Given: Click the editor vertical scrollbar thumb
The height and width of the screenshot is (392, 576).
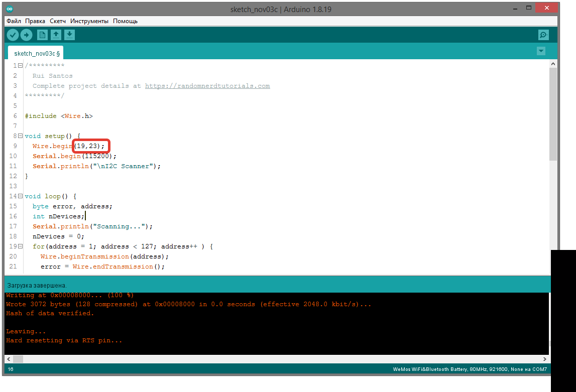Looking at the screenshot, I should click(x=553, y=114).
